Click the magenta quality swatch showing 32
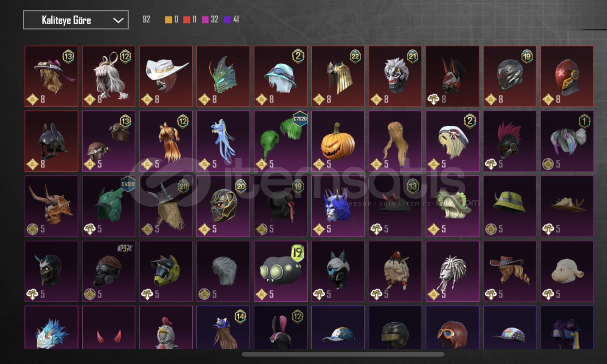The width and height of the screenshot is (607, 364). (x=205, y=20)
